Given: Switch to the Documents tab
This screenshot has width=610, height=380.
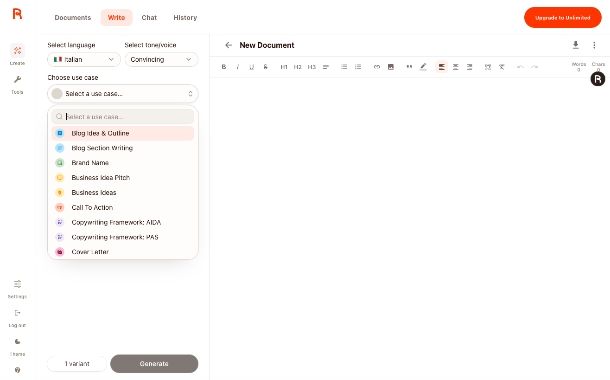Looking at the screenshot, I should [x=73, y=18].
